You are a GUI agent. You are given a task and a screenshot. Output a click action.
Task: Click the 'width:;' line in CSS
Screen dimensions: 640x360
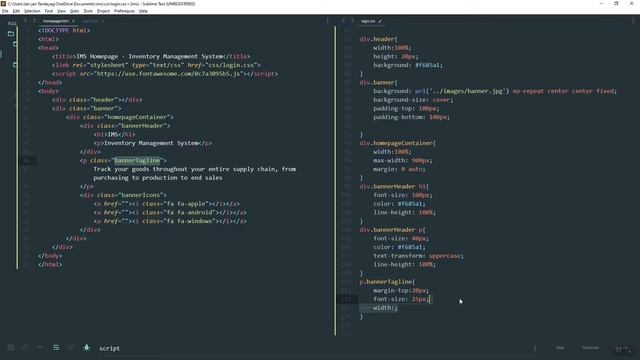[x=385, y=308]
